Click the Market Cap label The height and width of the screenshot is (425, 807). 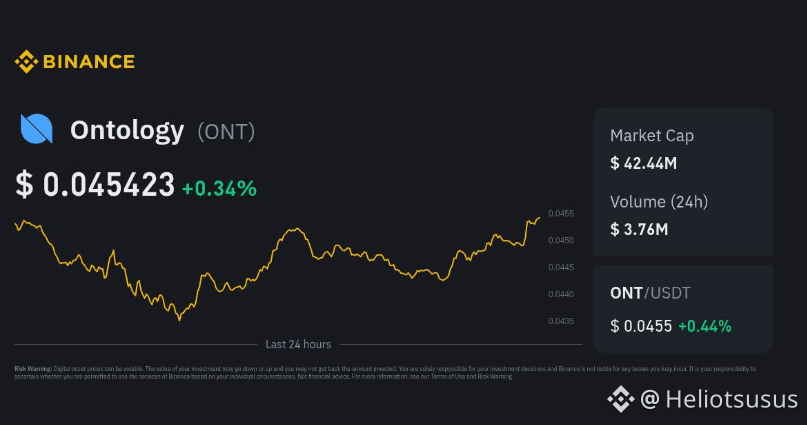pyautogui.click(x=652, y=136)
